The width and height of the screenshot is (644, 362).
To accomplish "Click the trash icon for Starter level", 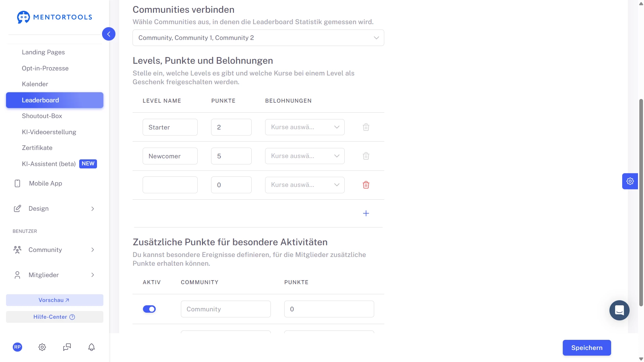I will (366, 127).
